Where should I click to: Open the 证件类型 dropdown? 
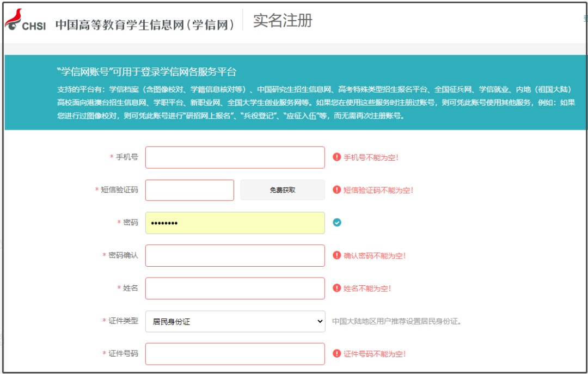pyautogui.click(x=235, y=321)
